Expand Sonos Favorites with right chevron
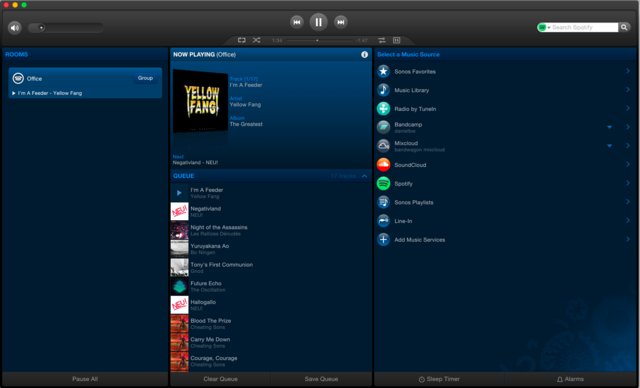The width and height of the screenshot is (640, 388). point(628,71)
